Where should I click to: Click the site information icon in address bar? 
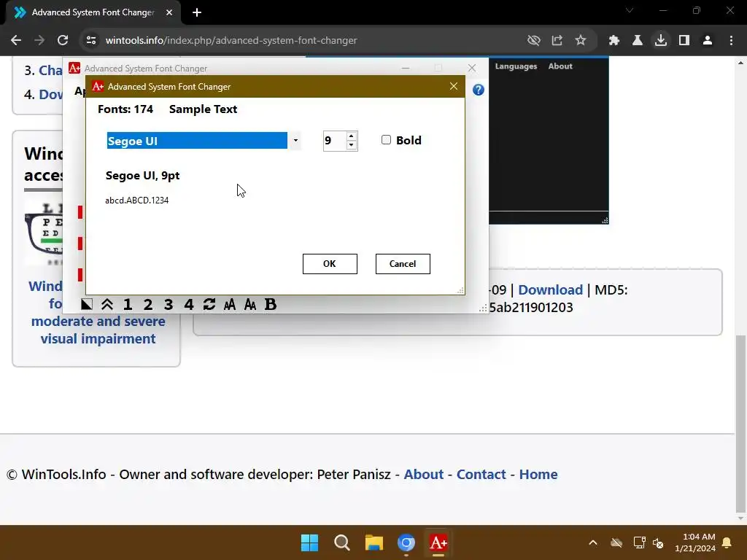point(91,40)
